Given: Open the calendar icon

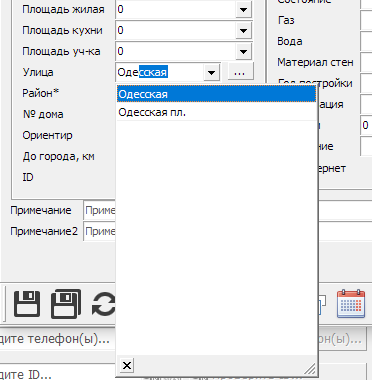Looking at the screenshot, I should point(351,303).
